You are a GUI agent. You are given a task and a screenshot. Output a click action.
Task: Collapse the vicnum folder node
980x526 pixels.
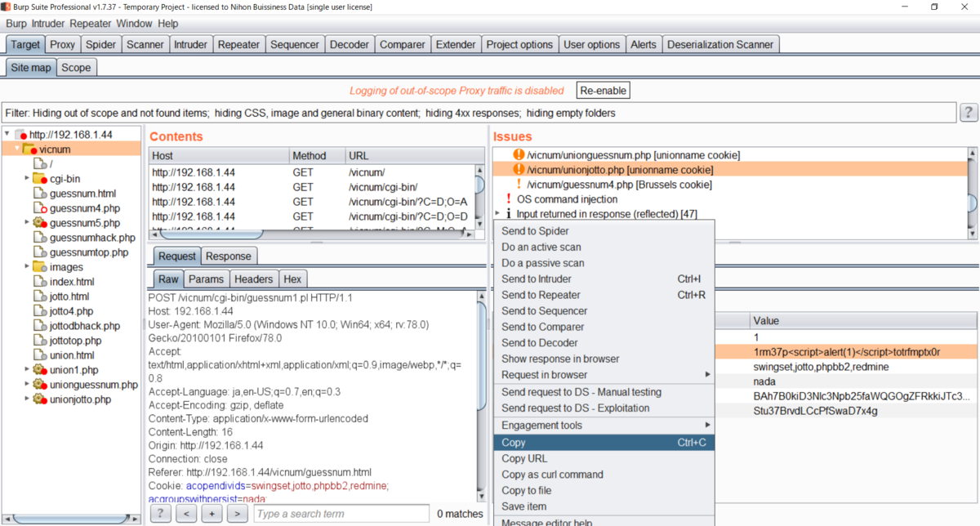point(17,149)
